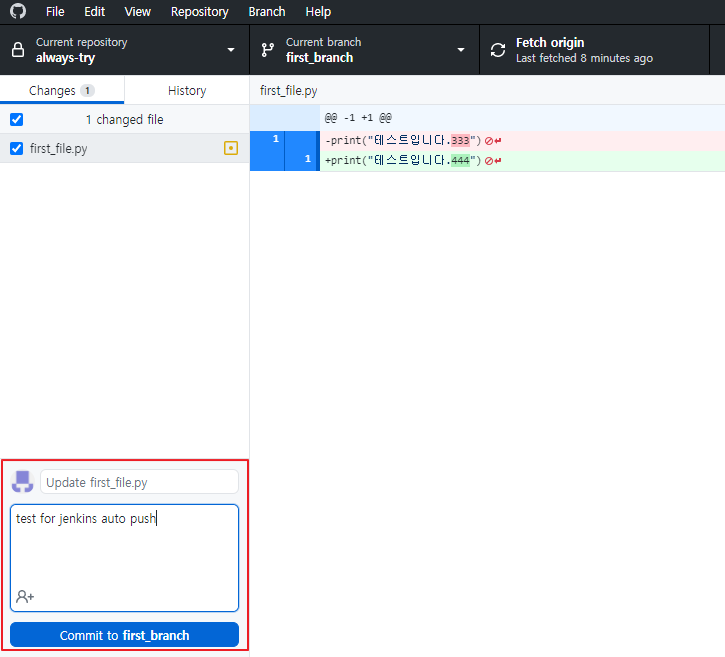Click the added line number 1 in the gutter
The height and width of the screenshot is (657, 725).
pyautogui.click(x=308, y=159)
